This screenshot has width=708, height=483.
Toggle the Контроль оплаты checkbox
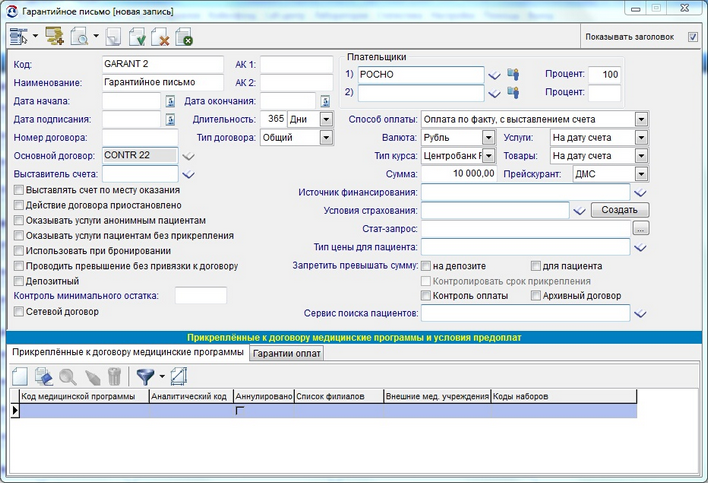coord(425,296)
